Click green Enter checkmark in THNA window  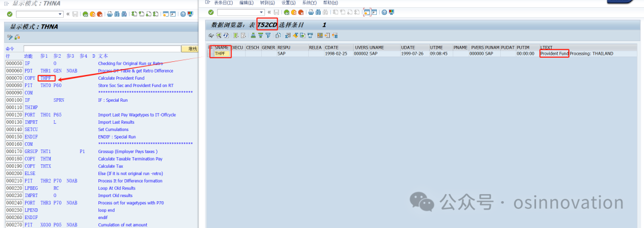[x=10, y=14]
